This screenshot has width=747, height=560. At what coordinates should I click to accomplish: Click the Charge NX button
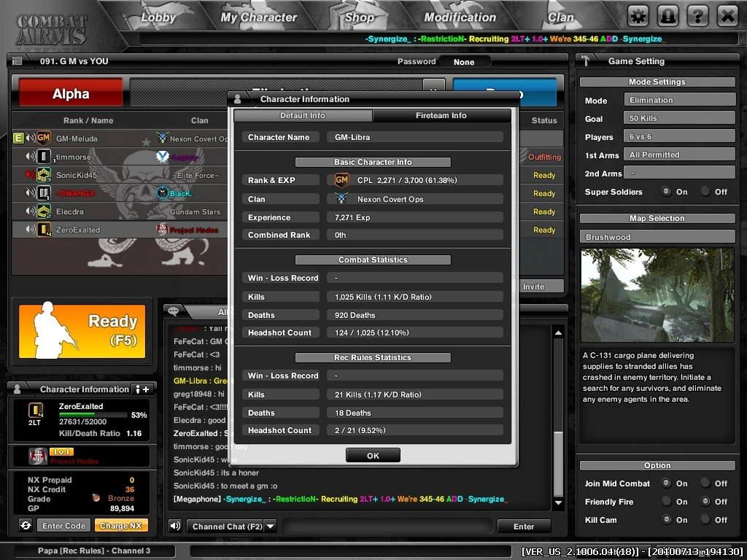(121, 526)
